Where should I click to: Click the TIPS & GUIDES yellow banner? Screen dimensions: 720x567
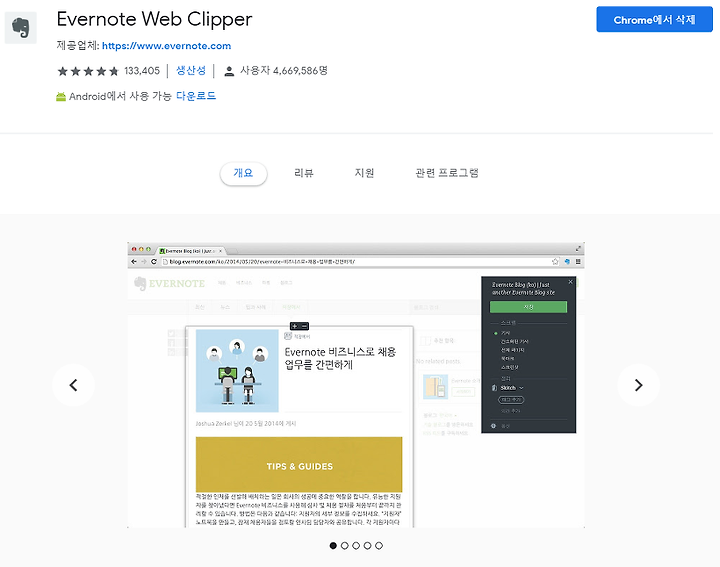299,465
